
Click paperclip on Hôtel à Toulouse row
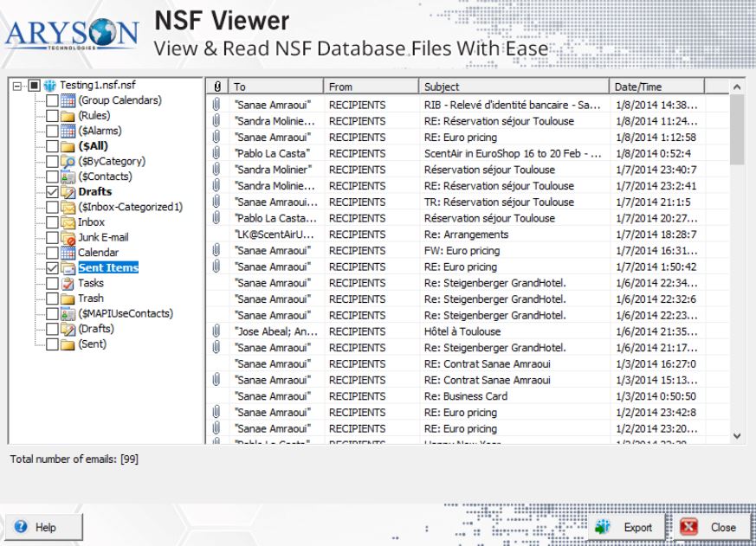(x=216, y=331)
